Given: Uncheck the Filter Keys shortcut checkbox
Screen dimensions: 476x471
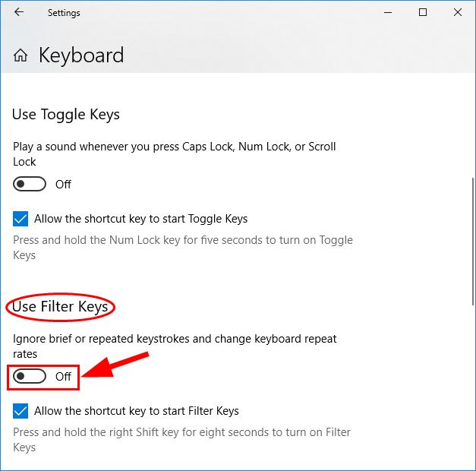Looking at the screenshot, I should [20, 411].
